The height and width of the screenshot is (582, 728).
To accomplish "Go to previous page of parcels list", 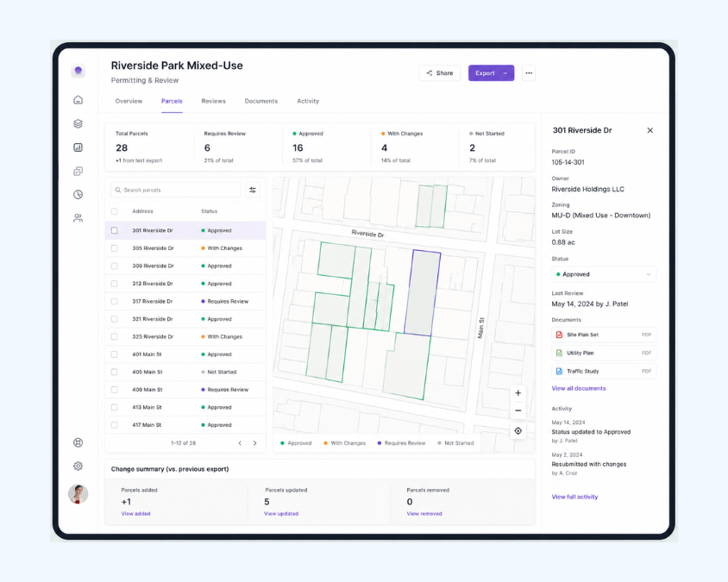I will (240, 443).
